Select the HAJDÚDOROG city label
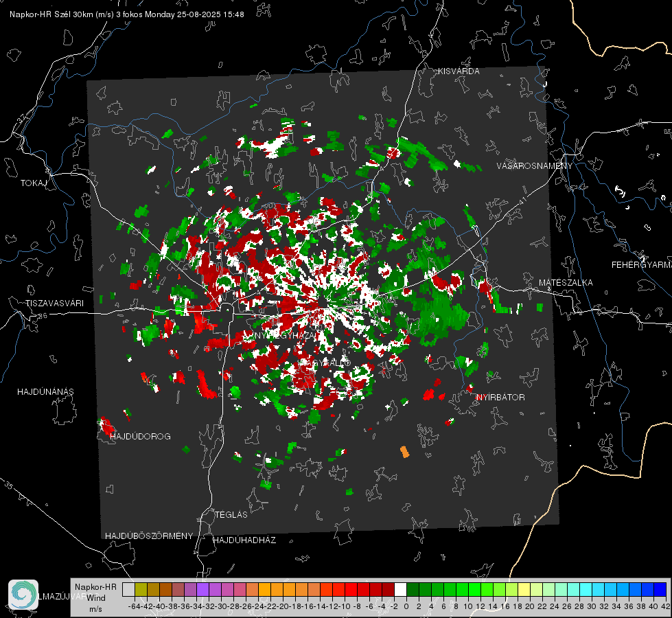 pyautogui.click(x=140, y=437)
